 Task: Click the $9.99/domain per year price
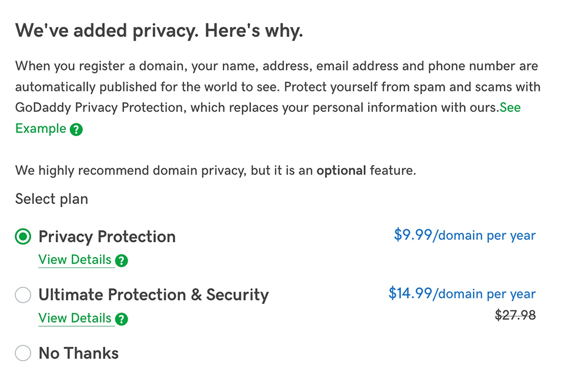pyautogui.click(x=465, y=236)
